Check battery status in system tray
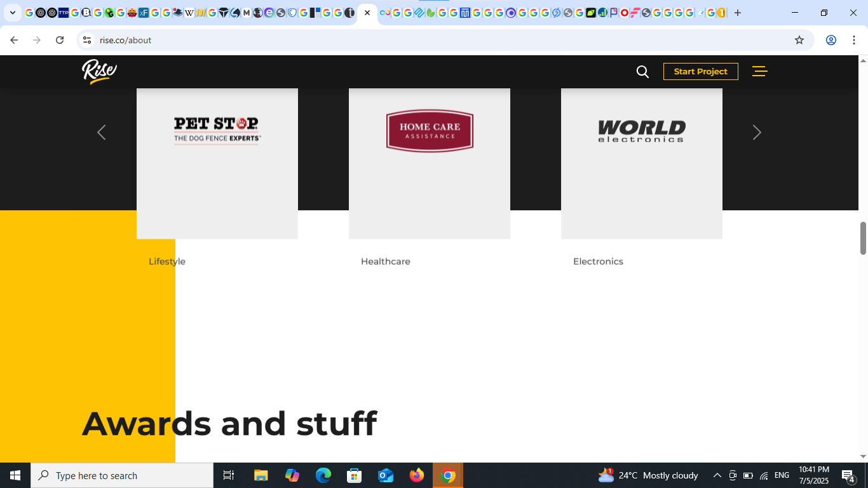 (748, 475)
